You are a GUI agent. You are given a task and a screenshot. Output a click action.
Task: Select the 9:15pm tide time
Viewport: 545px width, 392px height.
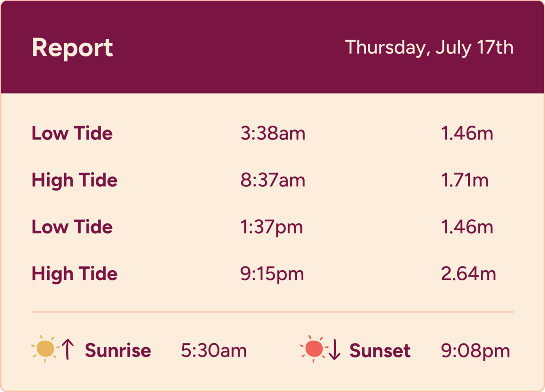point(272,274)
